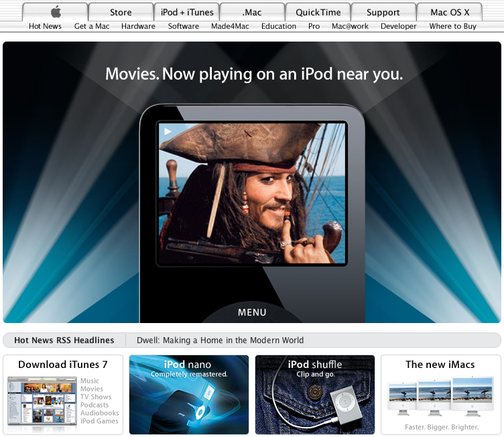Click Get a Mac link

tap(92, 26)
